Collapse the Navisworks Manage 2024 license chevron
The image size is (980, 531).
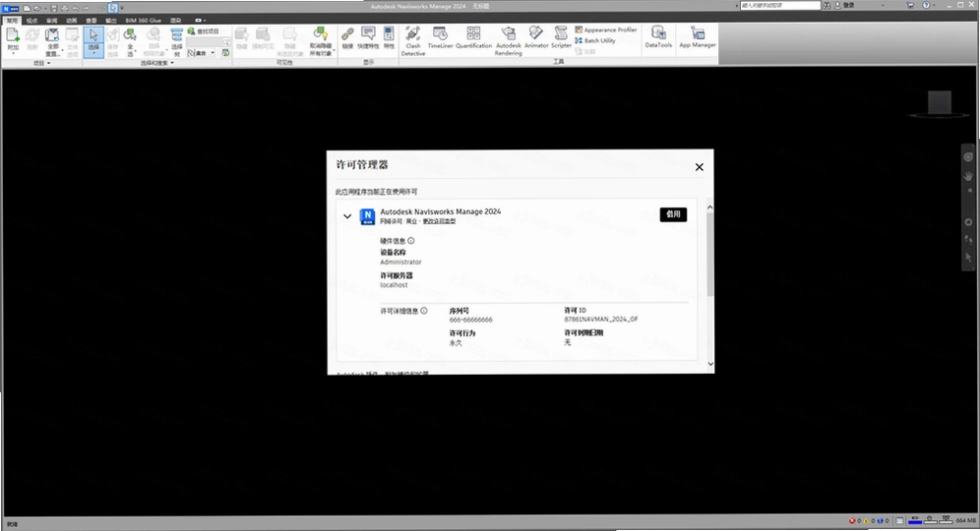[347, 216]
